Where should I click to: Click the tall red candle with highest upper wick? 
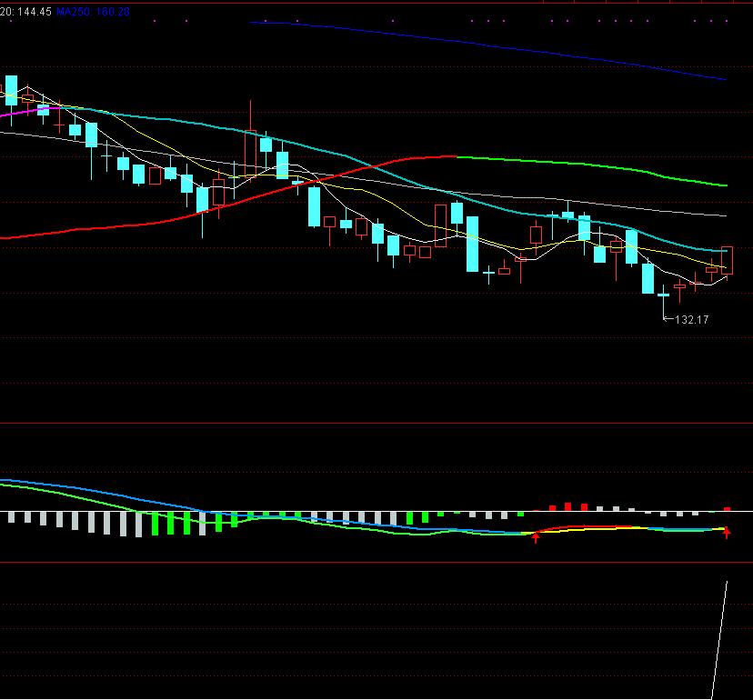click(250, 139)
